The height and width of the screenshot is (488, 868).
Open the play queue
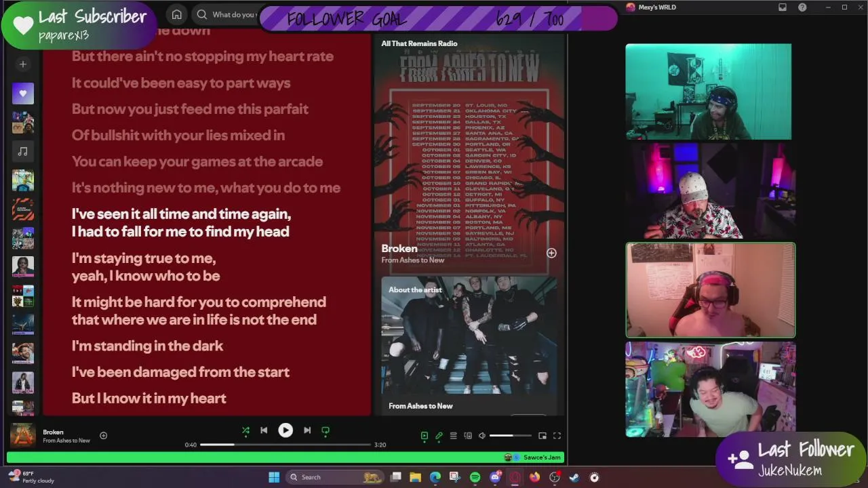click(x=453, y=436)
